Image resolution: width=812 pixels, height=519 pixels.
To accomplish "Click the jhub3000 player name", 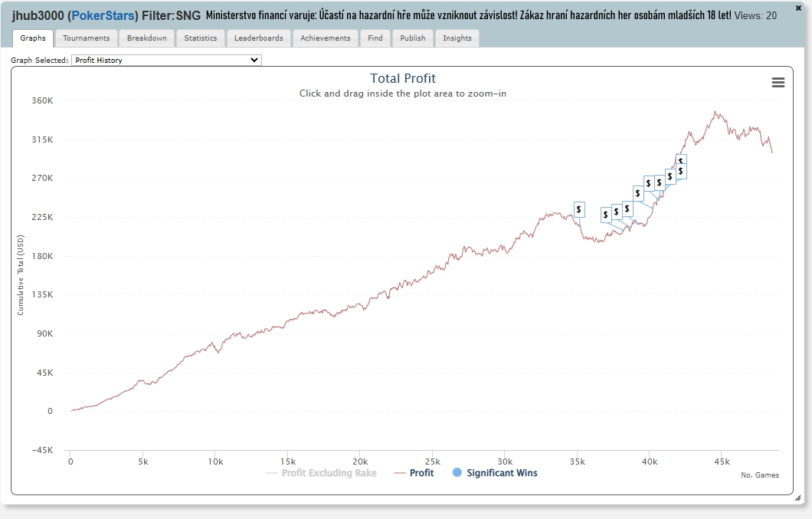I will (38, 15).
